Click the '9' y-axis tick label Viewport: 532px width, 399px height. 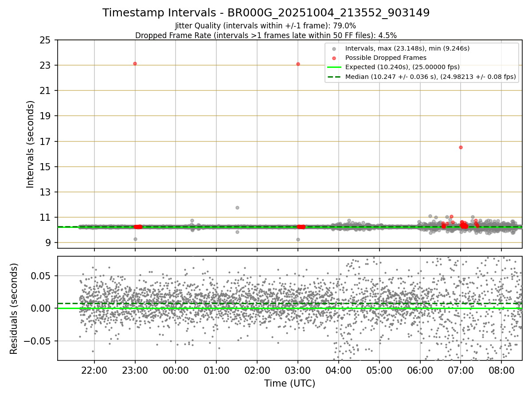[48, 243]
